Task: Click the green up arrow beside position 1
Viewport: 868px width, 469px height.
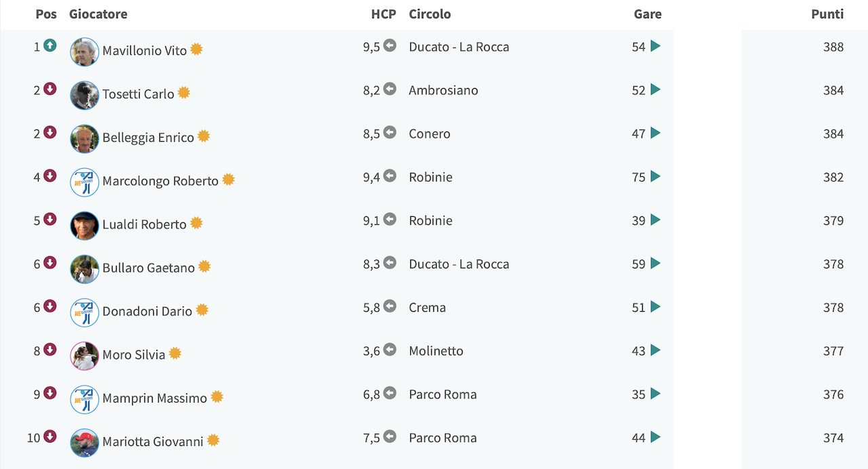Action: pyautogui.click(x=50, y=45)
